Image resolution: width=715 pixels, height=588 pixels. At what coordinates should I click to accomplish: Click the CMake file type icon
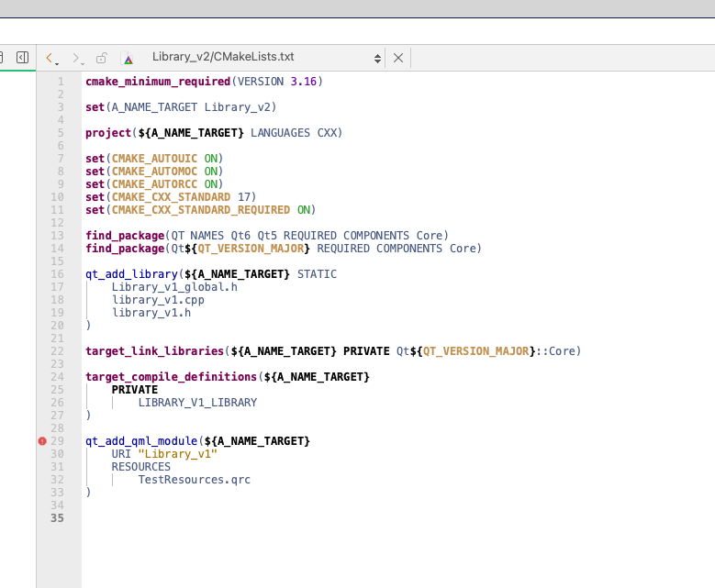[128, 58]
